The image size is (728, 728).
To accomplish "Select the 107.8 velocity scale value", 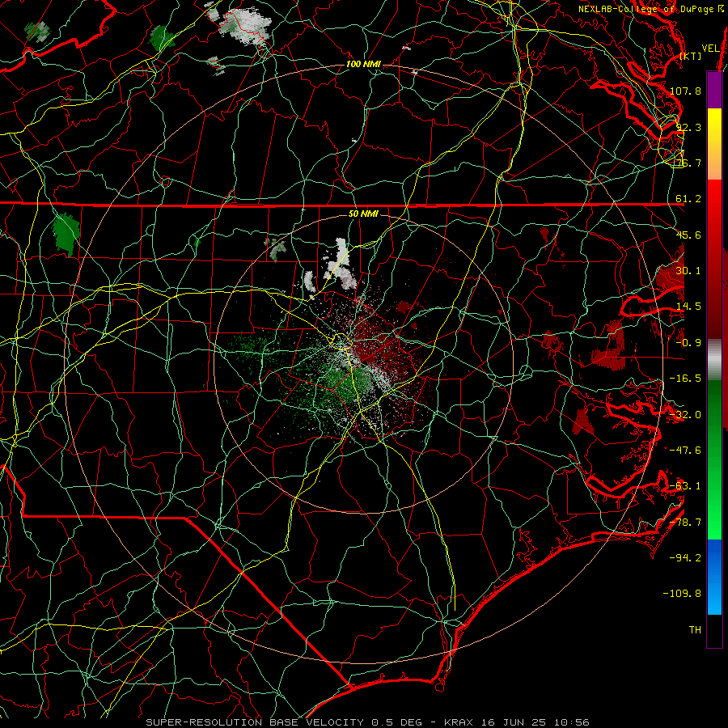I will click(685, 91).
